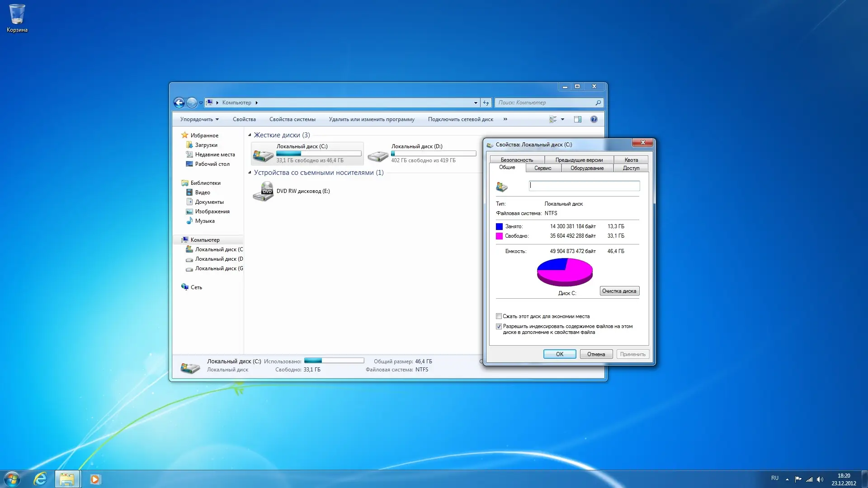
Task: Click the Back navigation arrow button
Action: (179, 103)
